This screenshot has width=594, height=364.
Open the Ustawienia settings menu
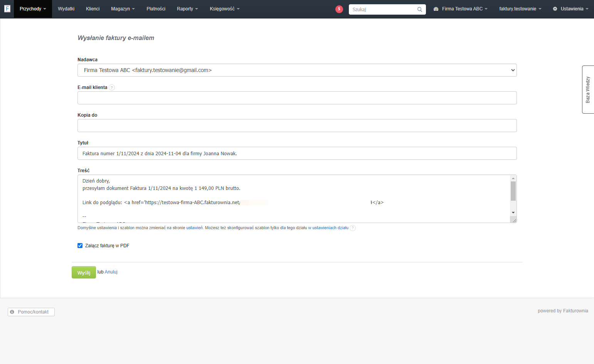(570, 9)
